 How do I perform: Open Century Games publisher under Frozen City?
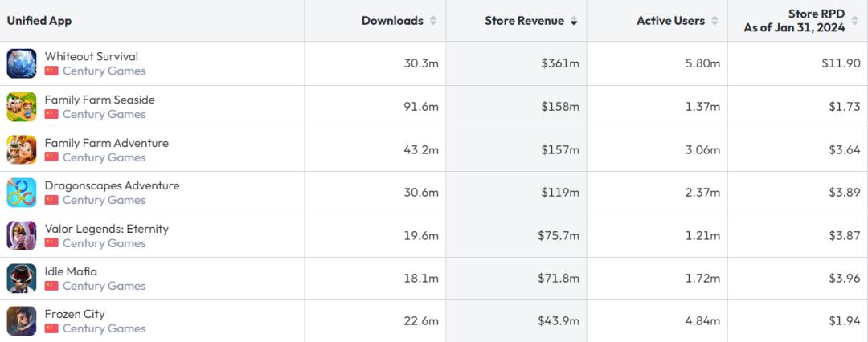[x=104, y=328]
